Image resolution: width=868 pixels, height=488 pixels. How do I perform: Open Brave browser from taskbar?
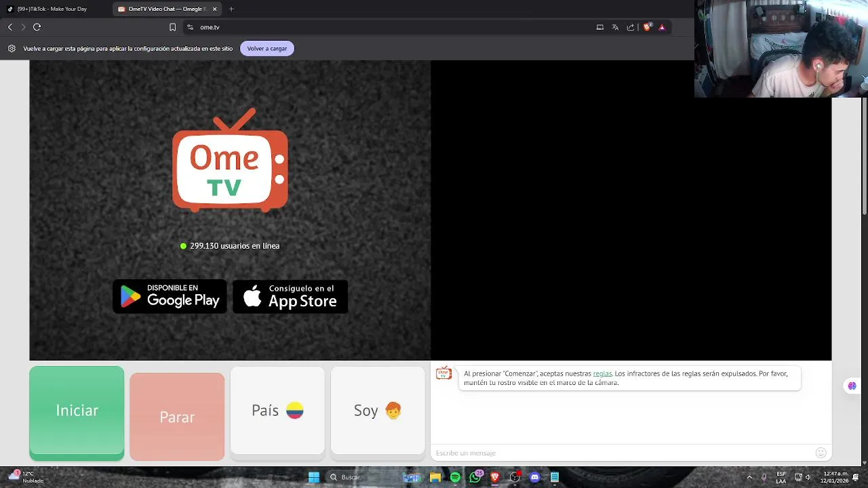pyautogui.click(x=495, y=477)
